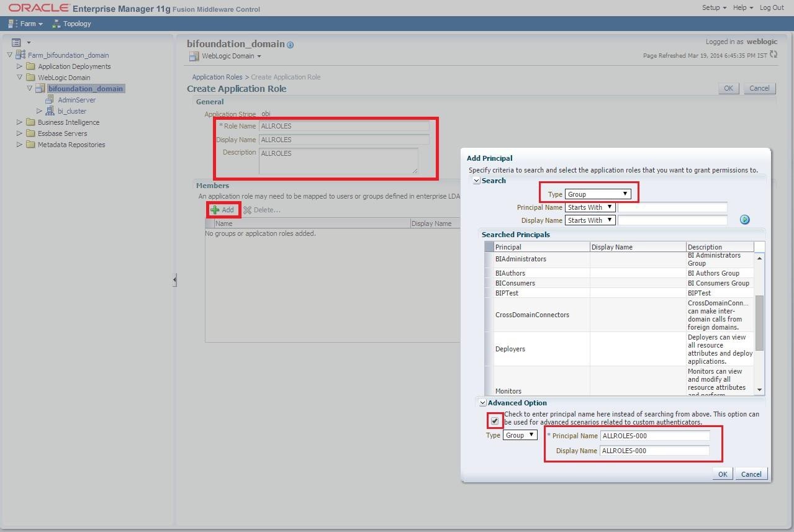The image size is (794, 532).
Task: Click the bi_cluster cluster icon in tree
Action: (51, 111)
